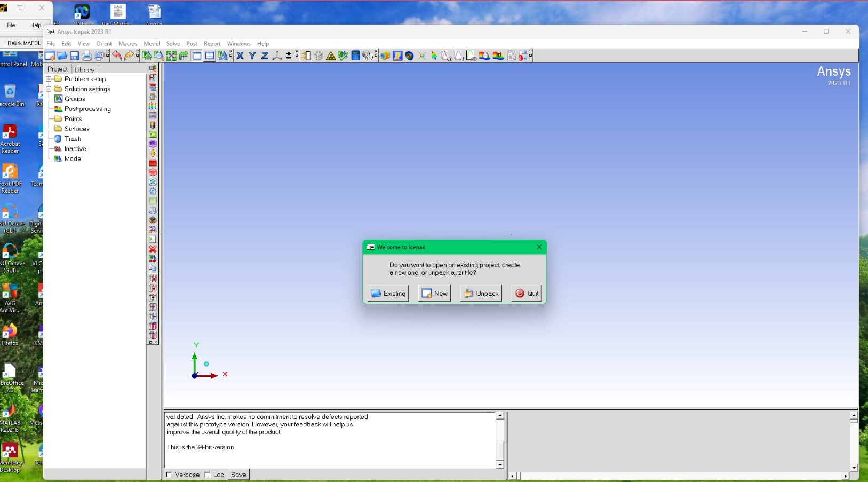Enable the Verbose checkbox
Viewport: 868px width, 482px height.
tap(169, 475)
